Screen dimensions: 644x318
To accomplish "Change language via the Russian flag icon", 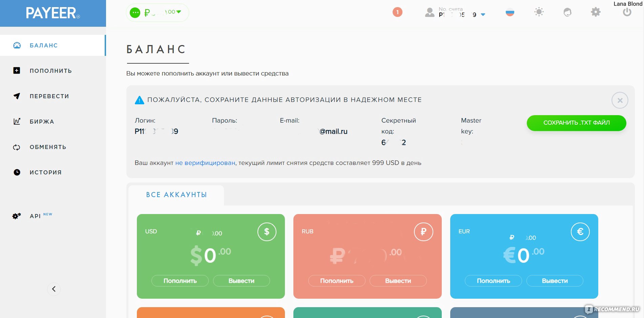I will [x=510, y=13].
